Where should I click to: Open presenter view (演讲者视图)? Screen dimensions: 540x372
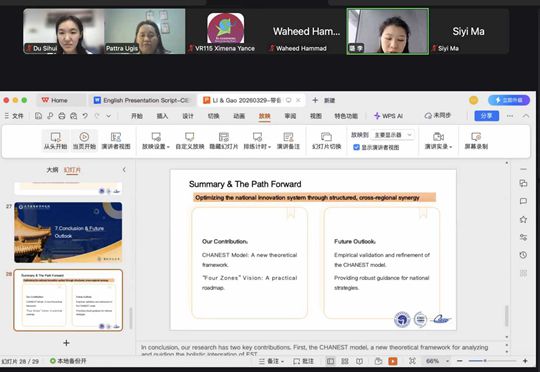116,141
